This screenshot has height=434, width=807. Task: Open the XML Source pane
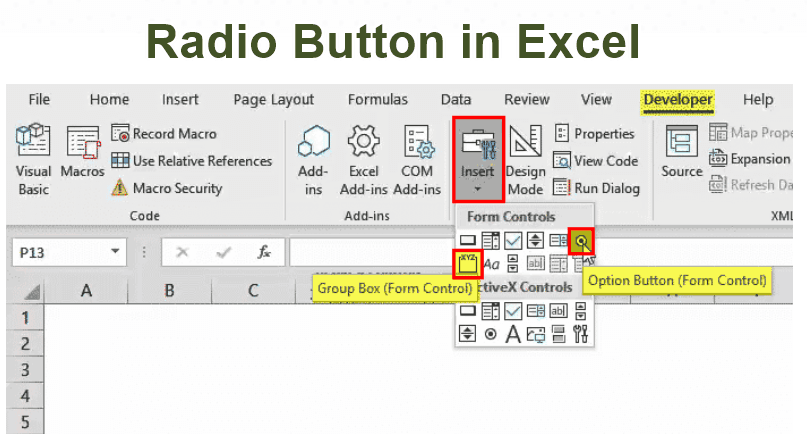tap(681, 152)
